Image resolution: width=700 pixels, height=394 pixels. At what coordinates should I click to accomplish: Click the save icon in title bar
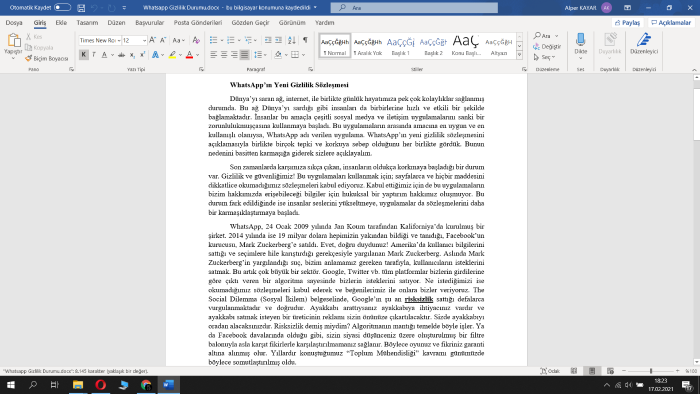(x=81, y=8)
